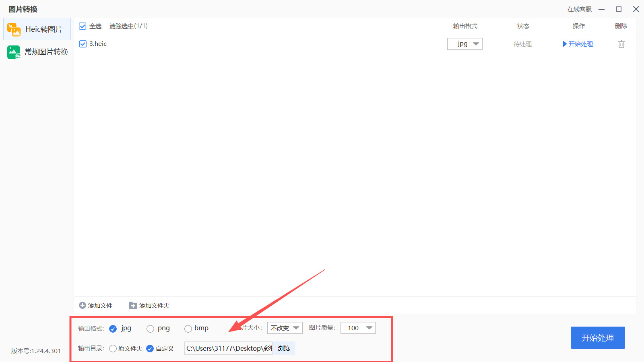Click the blue 开始处理 button
This screenshot has height=362, width=644.
pos(598,338)
